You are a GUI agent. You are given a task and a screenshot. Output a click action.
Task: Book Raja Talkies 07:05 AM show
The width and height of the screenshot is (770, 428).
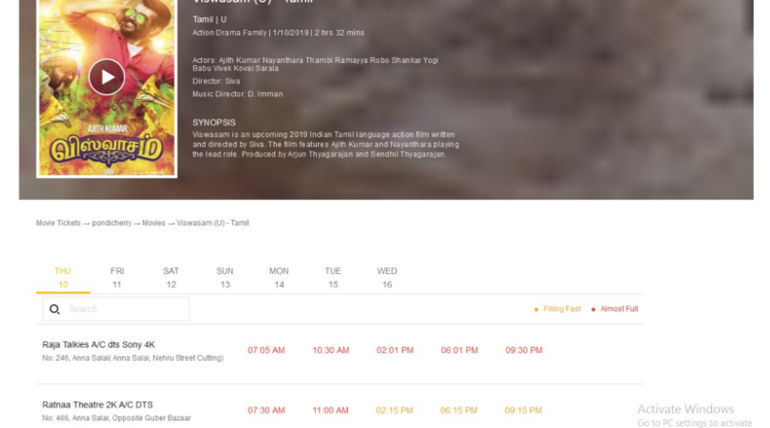tap(266, 350)
